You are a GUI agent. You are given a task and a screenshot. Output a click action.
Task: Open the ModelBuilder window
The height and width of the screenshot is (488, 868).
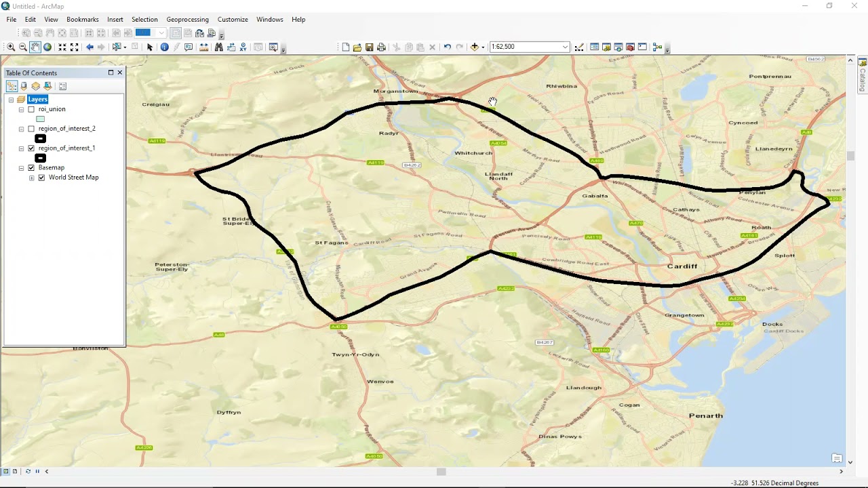(x=657, y=47)
